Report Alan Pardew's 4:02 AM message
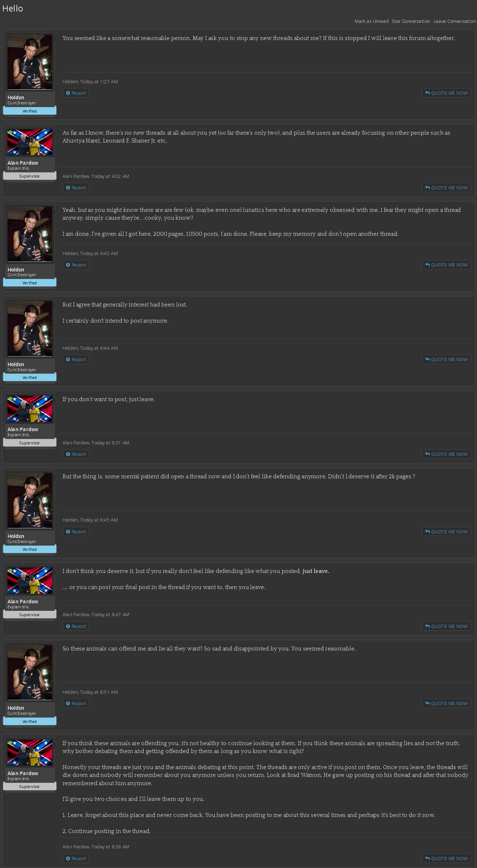This screenshot has height=868, width=477. [x=76, y=188]
